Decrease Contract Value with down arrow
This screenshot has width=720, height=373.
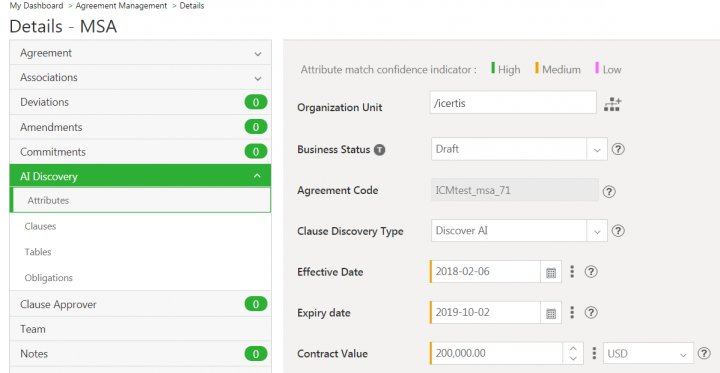pyautogui.click(x=573, y=358)
